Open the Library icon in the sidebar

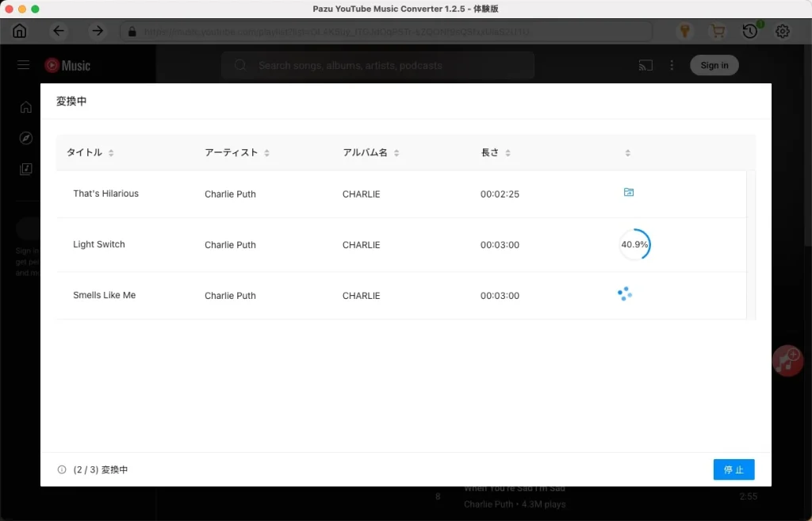pos(25,169)
